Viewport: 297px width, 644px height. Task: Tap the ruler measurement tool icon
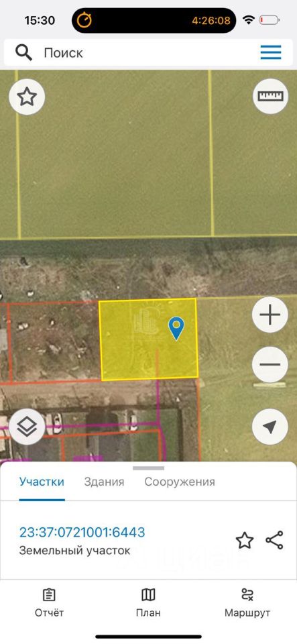(270, 96)
